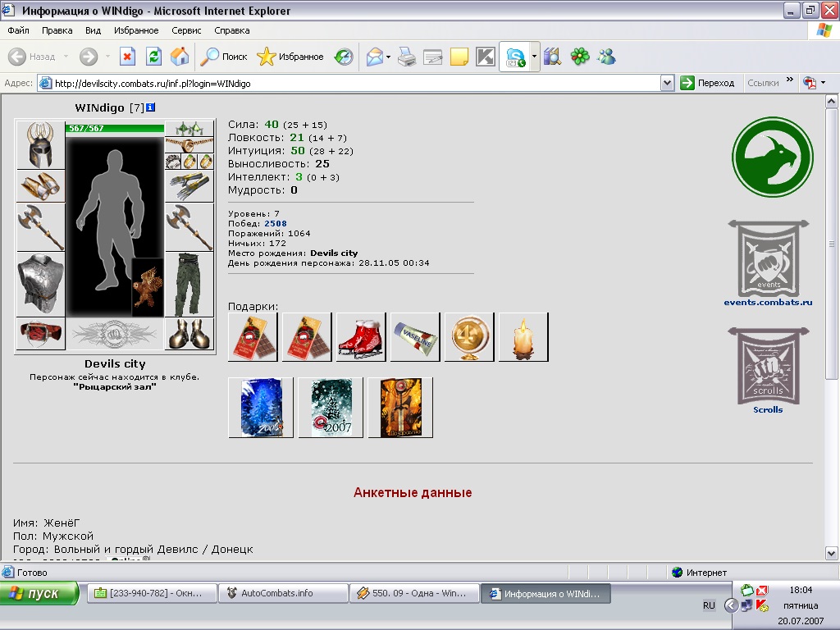The image size is (840, 630).
Task: Click the Messenger people icon
Action: click(x=606, y=57)
